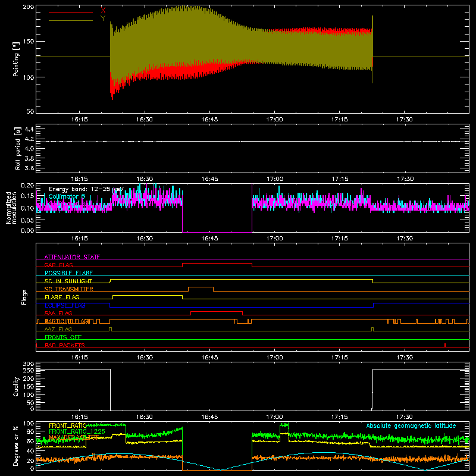Click the red X legend line sample

coord(71,12)
